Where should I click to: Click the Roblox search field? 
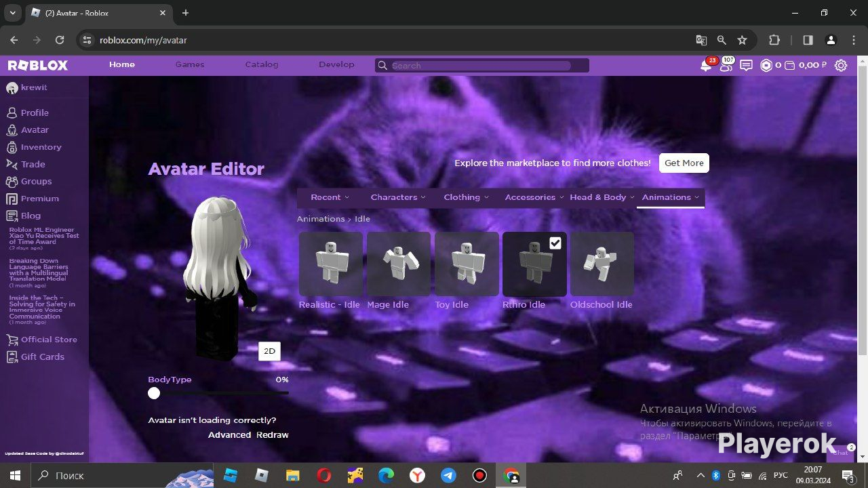tap(482, 65)
